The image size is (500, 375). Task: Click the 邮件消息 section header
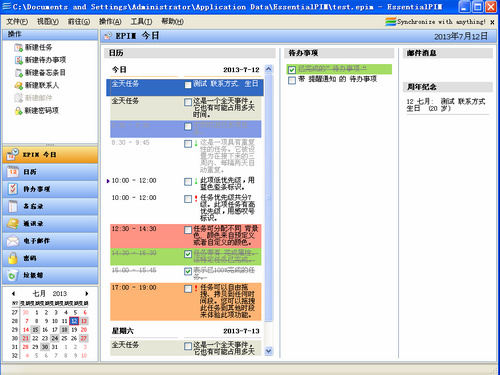448,53
